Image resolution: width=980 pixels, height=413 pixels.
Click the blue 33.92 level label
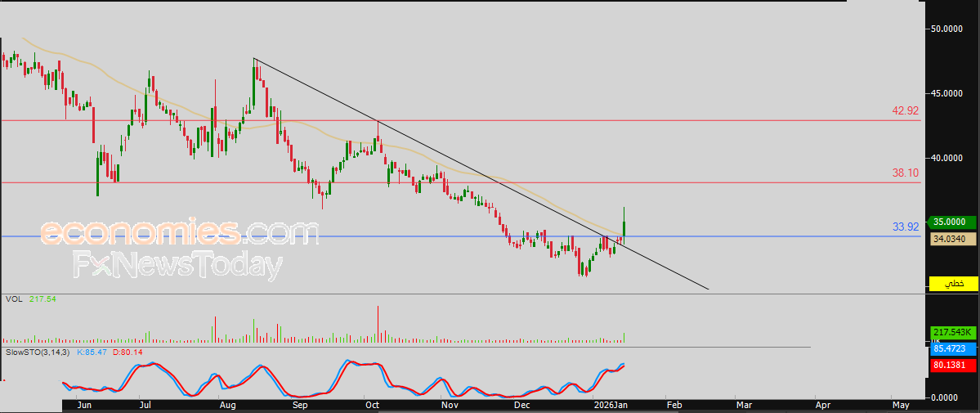(x=905, y=227)
